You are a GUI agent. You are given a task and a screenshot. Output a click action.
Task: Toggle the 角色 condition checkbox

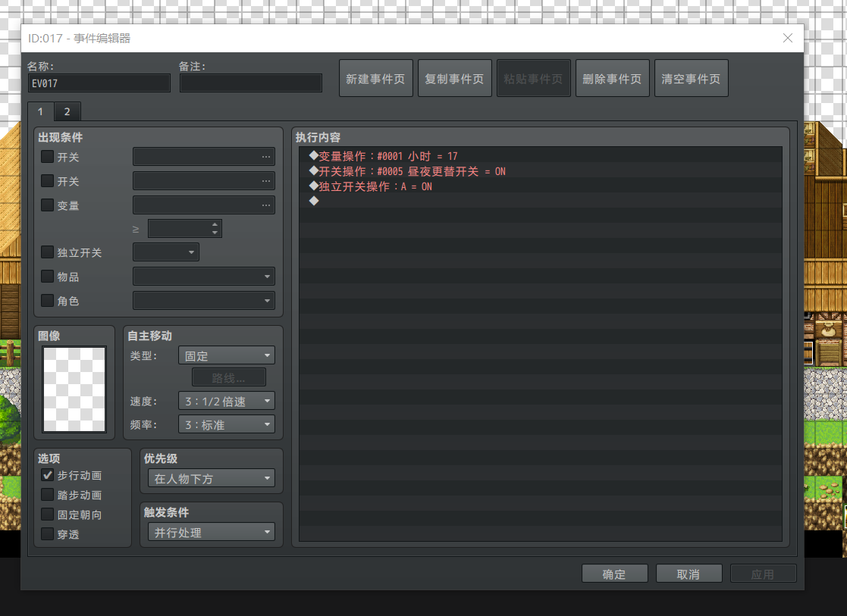pyautogui.click(x=48, y=300)
